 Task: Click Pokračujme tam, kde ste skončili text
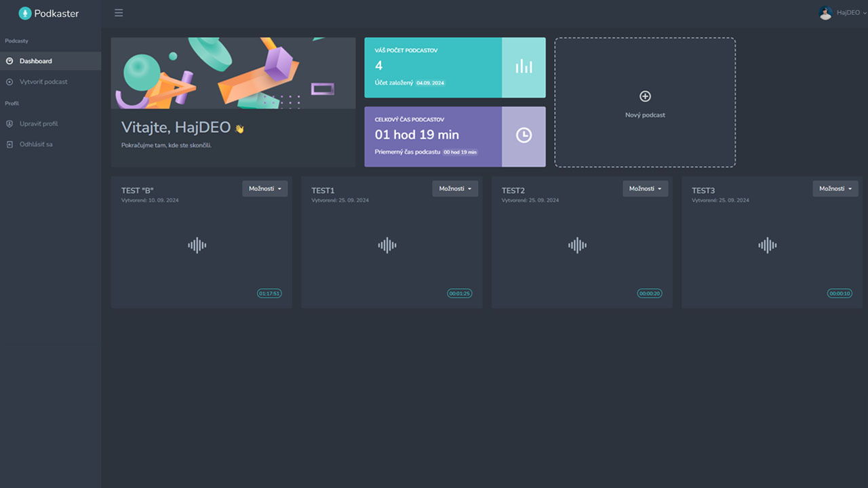(167, 145)
